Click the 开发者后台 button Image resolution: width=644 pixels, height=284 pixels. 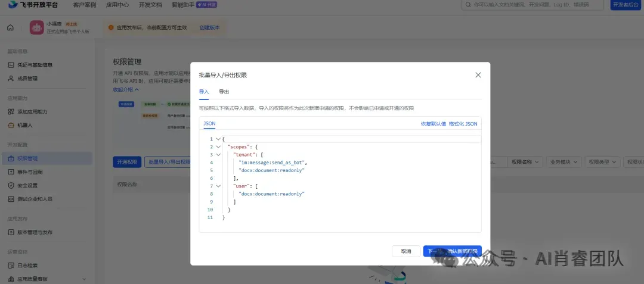click(x=626, y=5)
